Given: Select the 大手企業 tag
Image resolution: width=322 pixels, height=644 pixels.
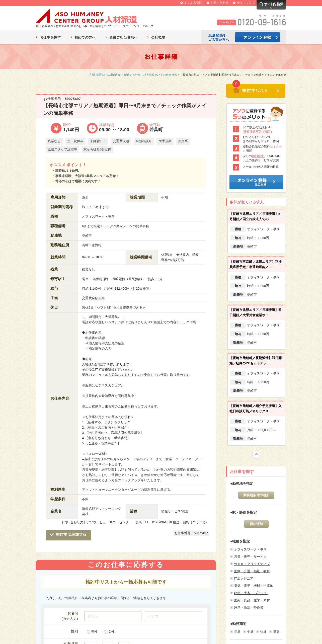Looking at the screenshot, I should [x=165, y=141].
